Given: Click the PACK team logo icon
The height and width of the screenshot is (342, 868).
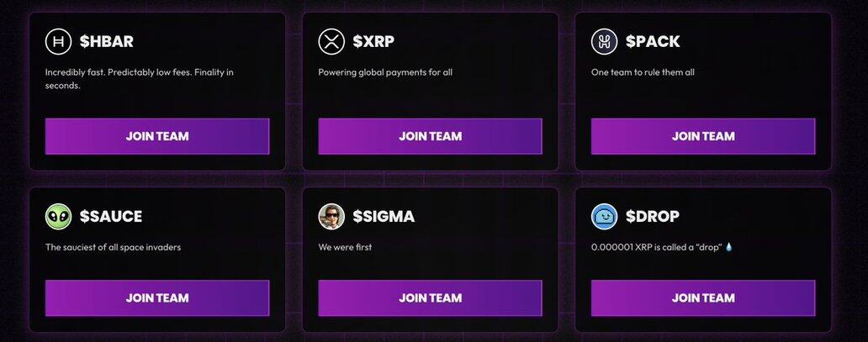Looking at the screenshot, I should point(604,41).
